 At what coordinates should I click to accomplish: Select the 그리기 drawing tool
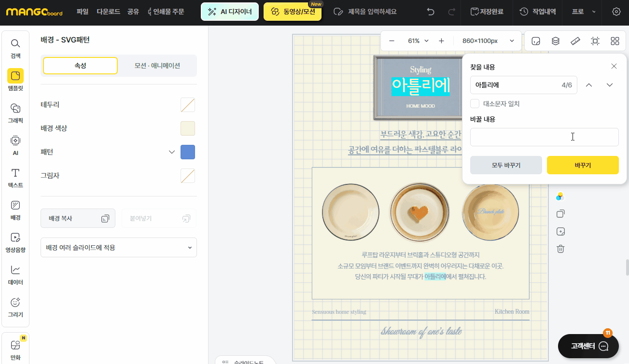15,307
